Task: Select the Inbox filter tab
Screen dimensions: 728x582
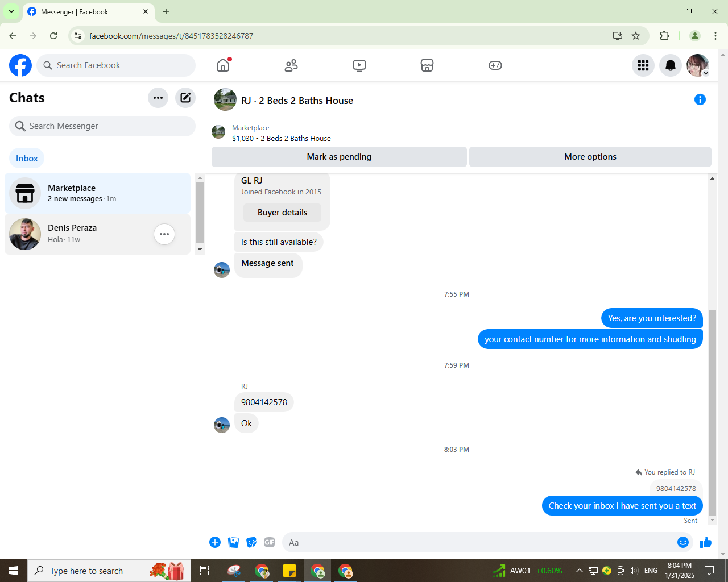Action: [27, 159]
